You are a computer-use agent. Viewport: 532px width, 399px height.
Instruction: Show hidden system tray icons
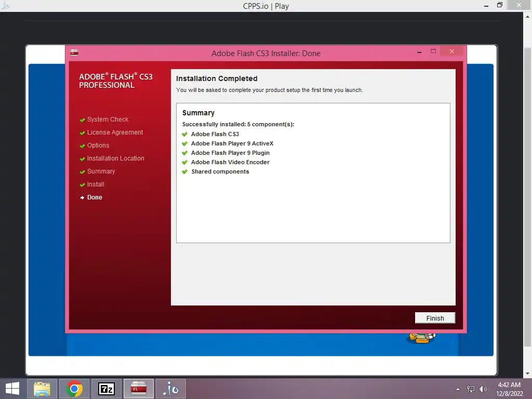458,389
